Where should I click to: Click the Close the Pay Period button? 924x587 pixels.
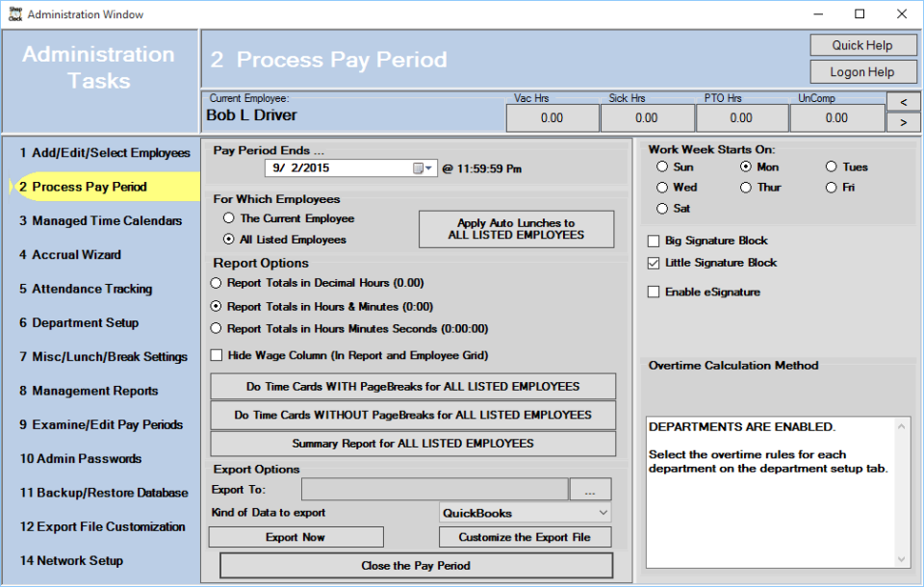(x=415, y=566)
